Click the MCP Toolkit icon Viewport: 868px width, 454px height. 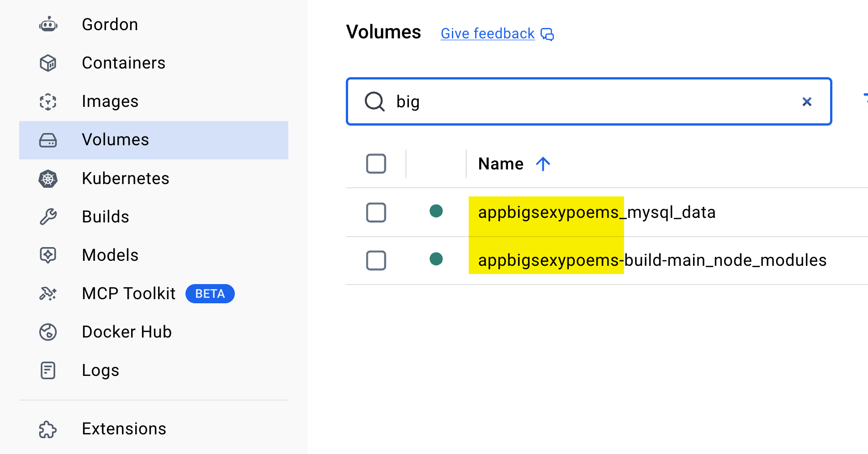(48, 294)
